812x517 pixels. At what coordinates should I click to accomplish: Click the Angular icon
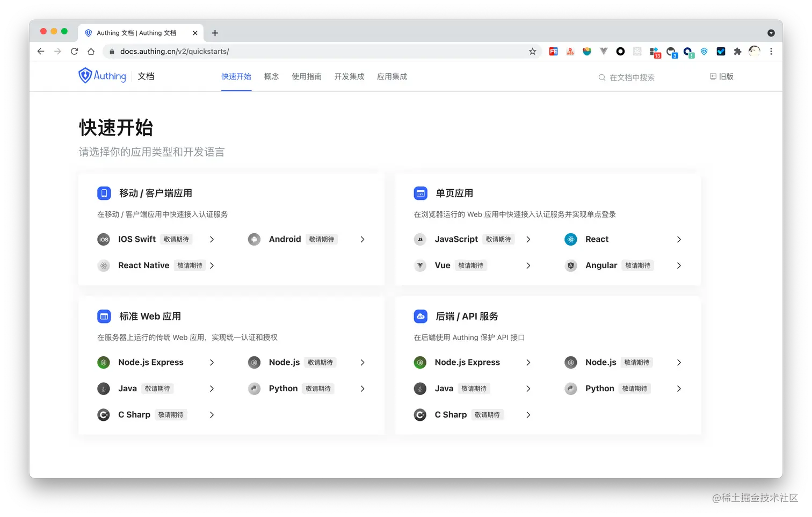tap(571, 265)
